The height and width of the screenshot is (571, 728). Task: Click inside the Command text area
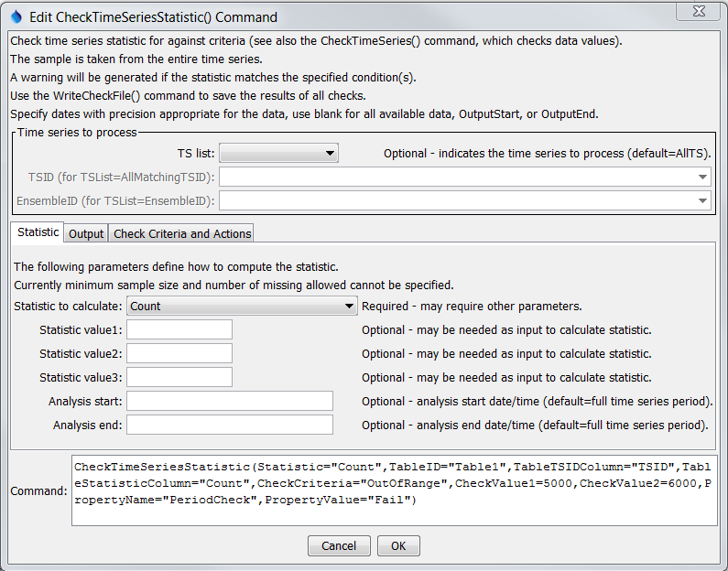(x=394, y=490)
